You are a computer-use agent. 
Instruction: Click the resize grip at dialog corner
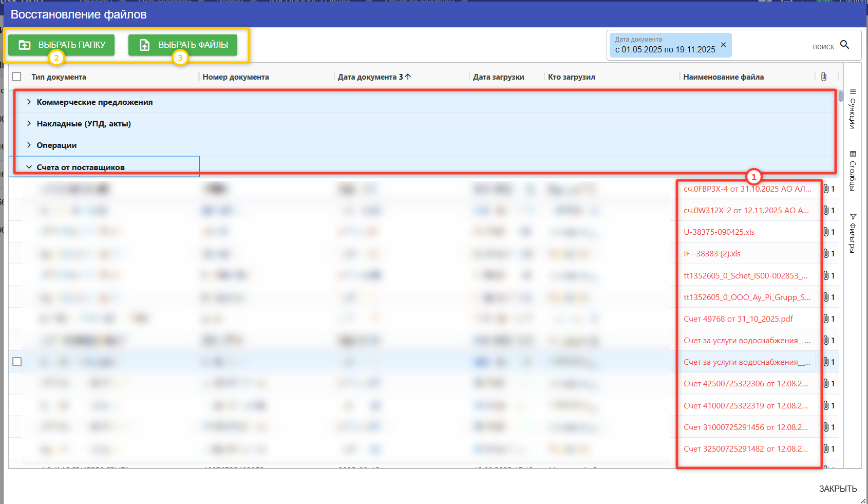coord(863,500)
